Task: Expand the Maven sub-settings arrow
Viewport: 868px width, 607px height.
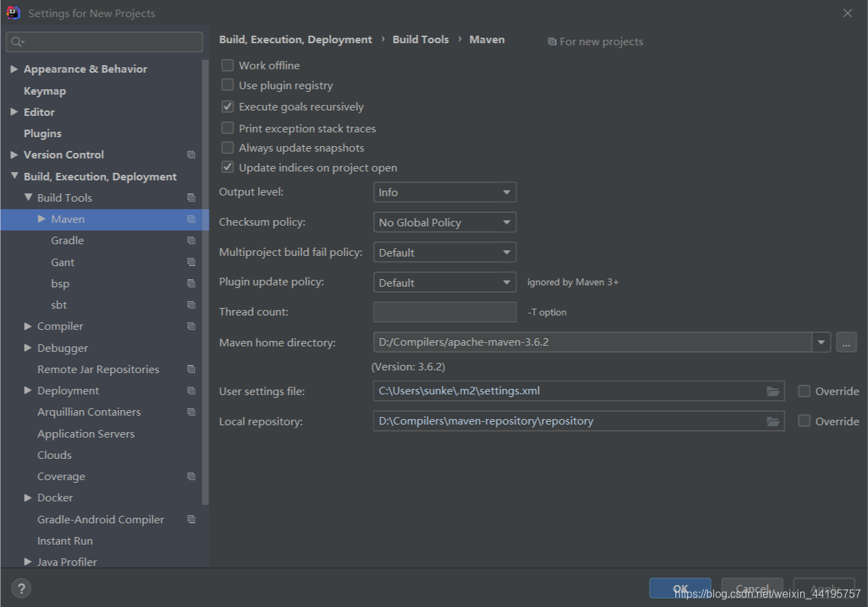Action: point(42,219)
